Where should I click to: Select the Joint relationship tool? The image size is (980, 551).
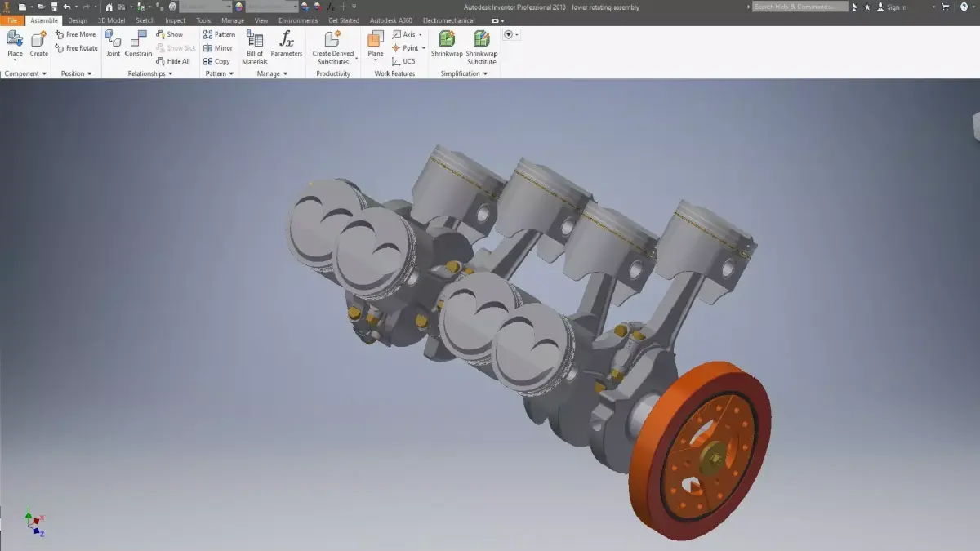pos(113,43)
